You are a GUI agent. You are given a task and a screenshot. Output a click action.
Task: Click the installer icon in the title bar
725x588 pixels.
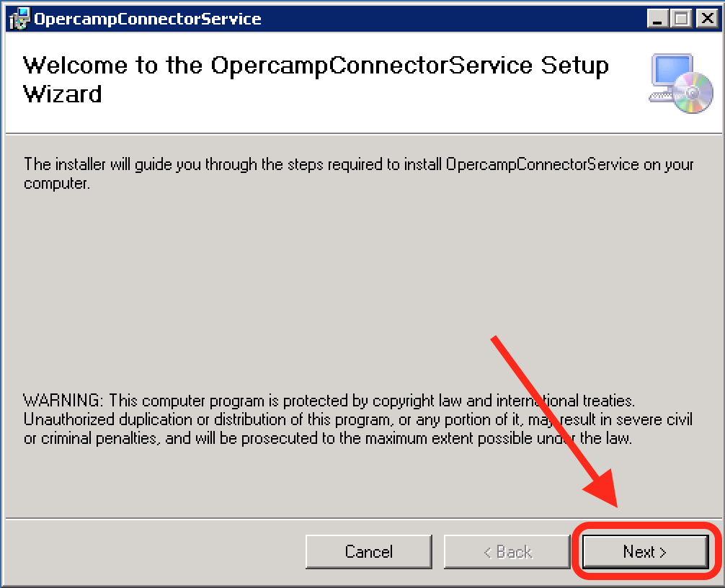click(x=19, y=19)
